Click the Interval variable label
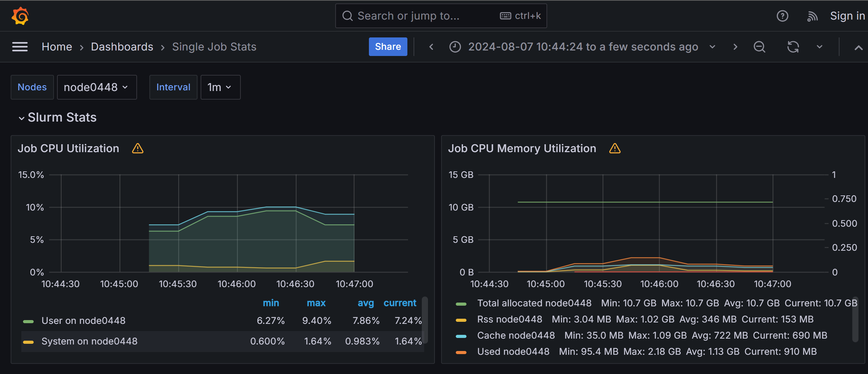Viewport: 868px width, 374px height. tap(173, 87)
